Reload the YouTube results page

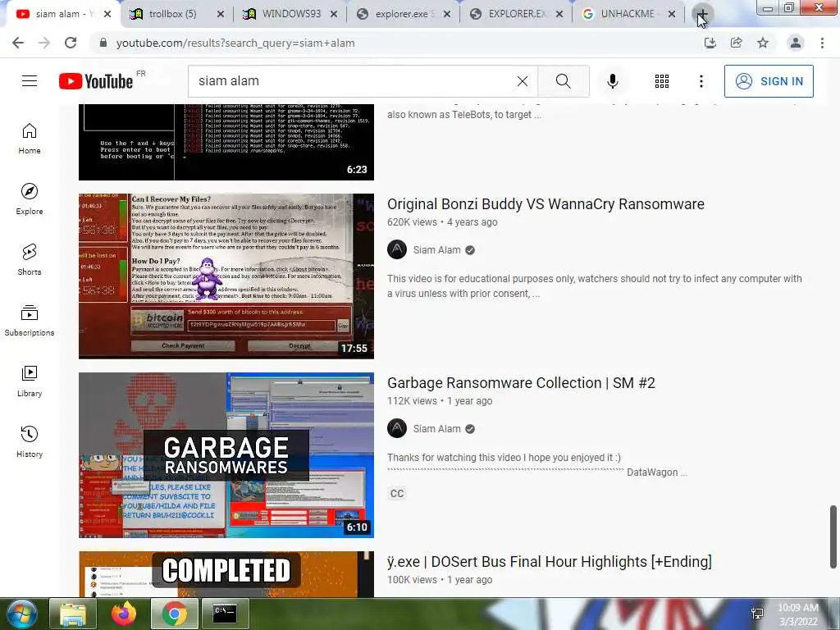click(71, 43)
